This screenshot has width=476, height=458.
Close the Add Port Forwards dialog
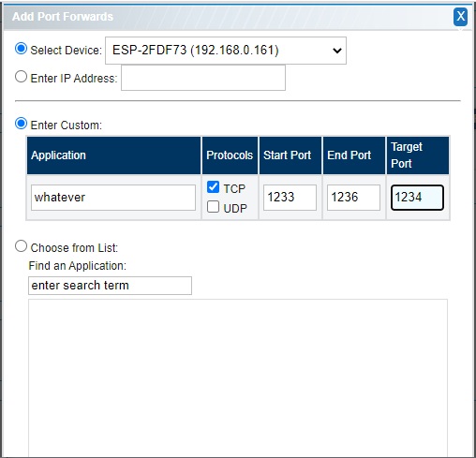tap(460, 17)
